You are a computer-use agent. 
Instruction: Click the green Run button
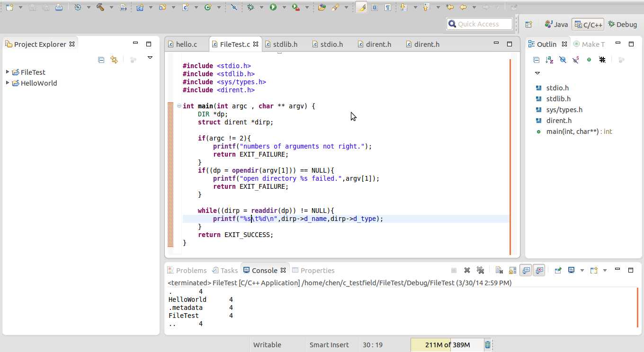pyautogui.click(x=273, y=7)
